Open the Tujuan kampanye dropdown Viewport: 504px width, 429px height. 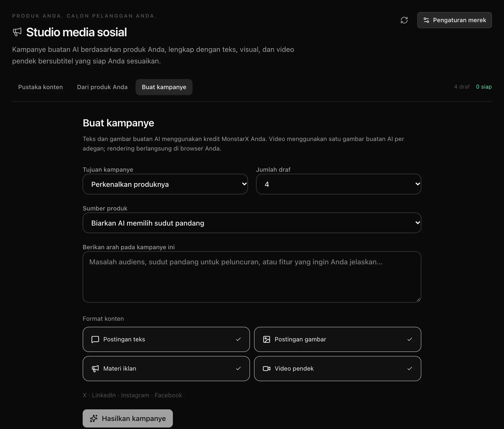pos(165,184)
